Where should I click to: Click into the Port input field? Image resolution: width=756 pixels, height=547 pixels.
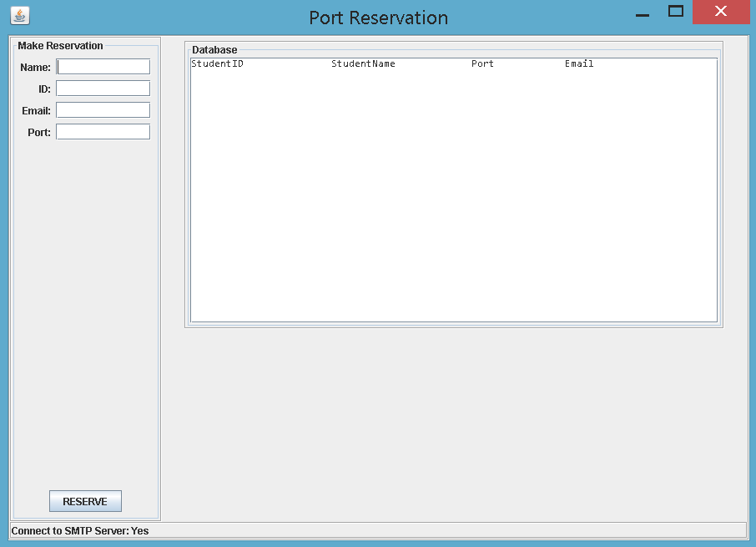[x=103, y=132]
